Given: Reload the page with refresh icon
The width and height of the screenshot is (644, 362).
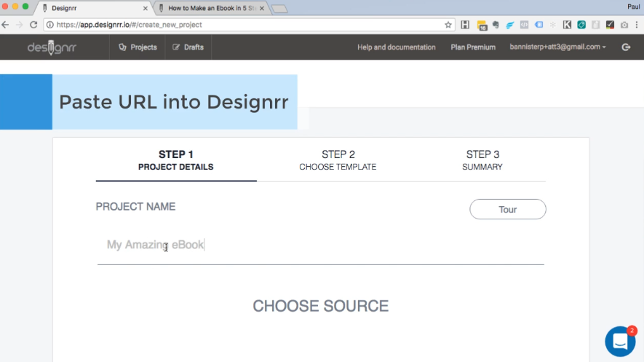Looking at the screenshot, I should coord(33,25).
